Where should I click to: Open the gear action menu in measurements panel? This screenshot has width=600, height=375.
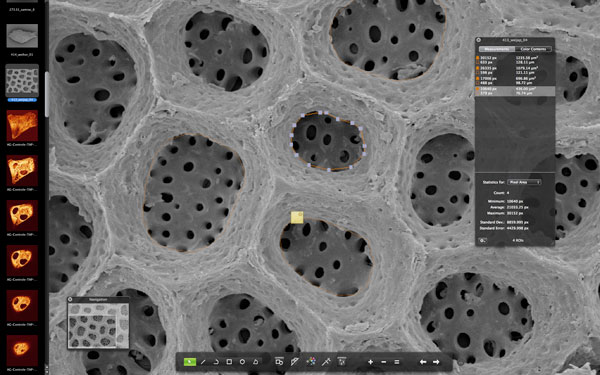483,240
